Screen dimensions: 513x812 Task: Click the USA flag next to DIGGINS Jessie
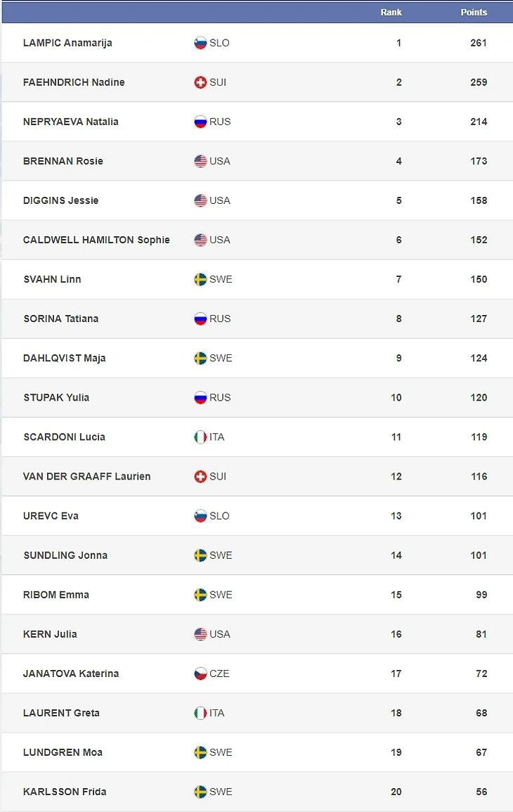pyautogui.click(x=200, y=200)
